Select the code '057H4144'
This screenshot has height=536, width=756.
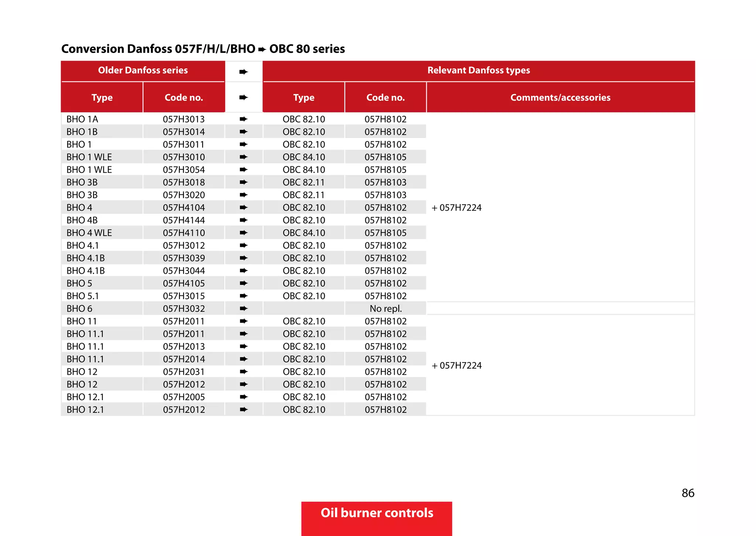point(184,220)
